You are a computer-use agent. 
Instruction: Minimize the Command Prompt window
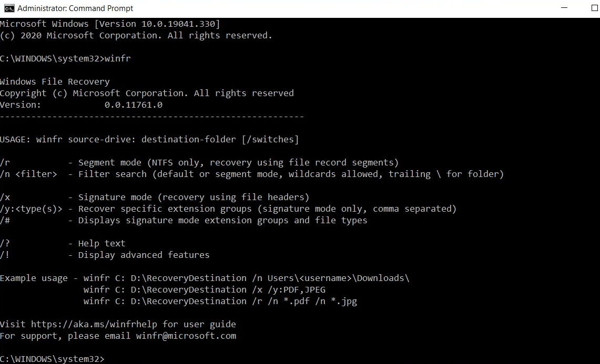[x=564, y=8]
